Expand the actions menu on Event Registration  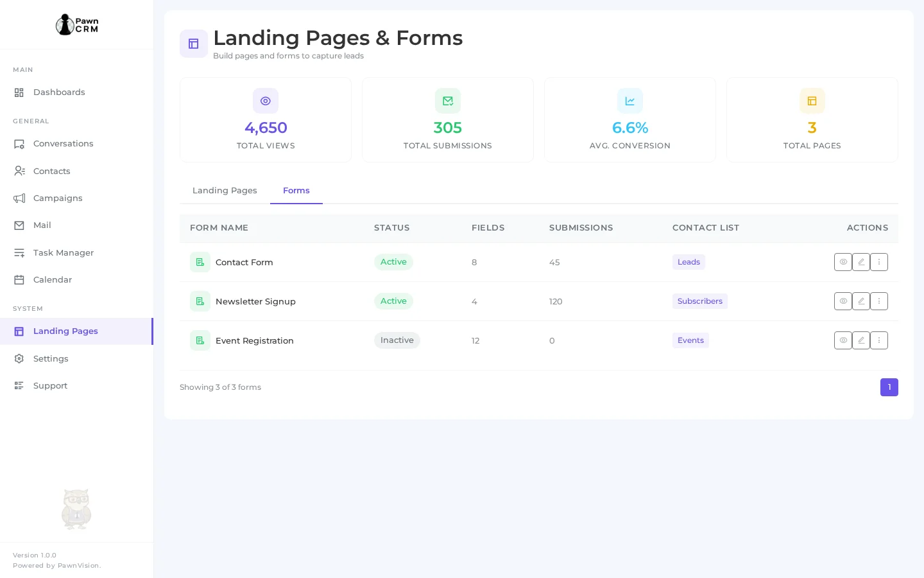point(879,340)
